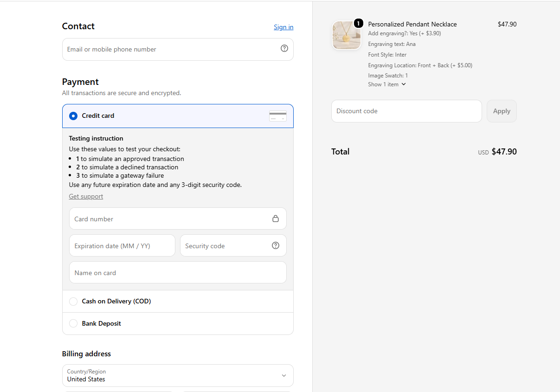The image size is (560, 392).
Task: Focus the Email or mobile phone number field
Action: point(178,49)
